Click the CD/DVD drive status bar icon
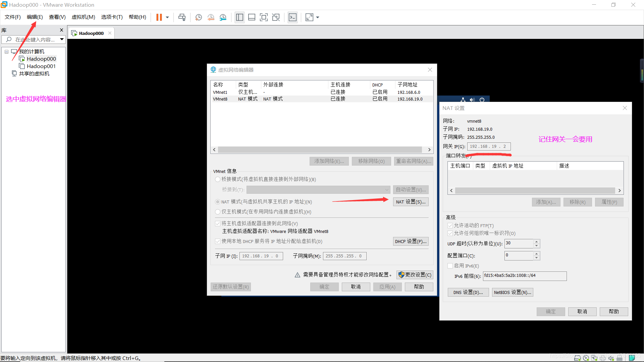Screen dimensions: 644x362 pos(586,358)
